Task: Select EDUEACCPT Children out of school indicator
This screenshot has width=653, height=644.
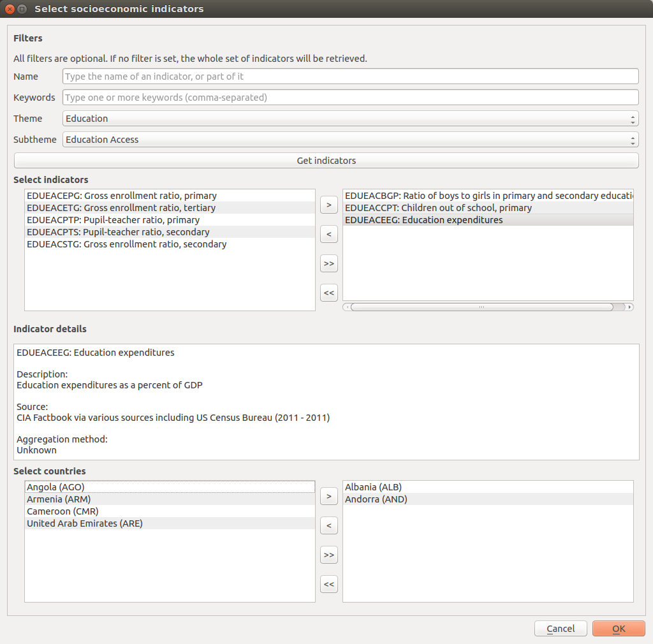Action: pos(438,208)
